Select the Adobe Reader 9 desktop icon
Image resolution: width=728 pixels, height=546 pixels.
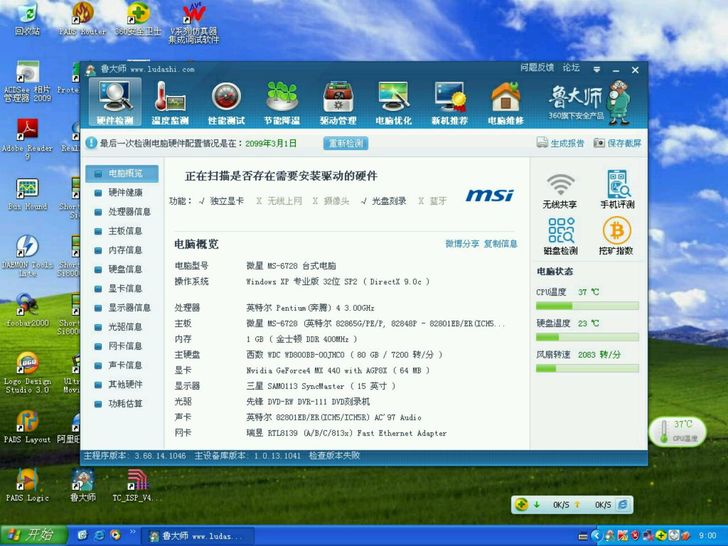[x=27, y=139]
